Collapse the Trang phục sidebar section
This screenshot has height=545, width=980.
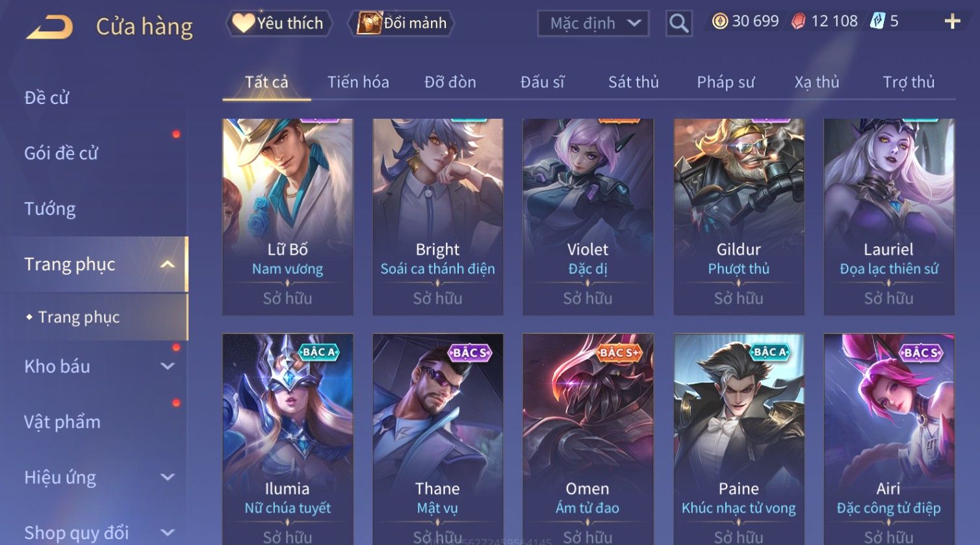pyautogui.click(x=167, y=264)
